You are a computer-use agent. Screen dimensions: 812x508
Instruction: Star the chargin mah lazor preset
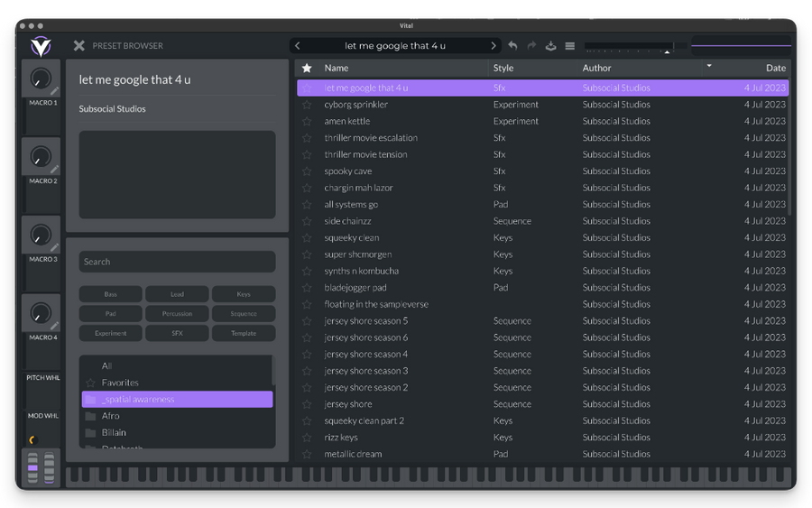[x=307, y=188]
